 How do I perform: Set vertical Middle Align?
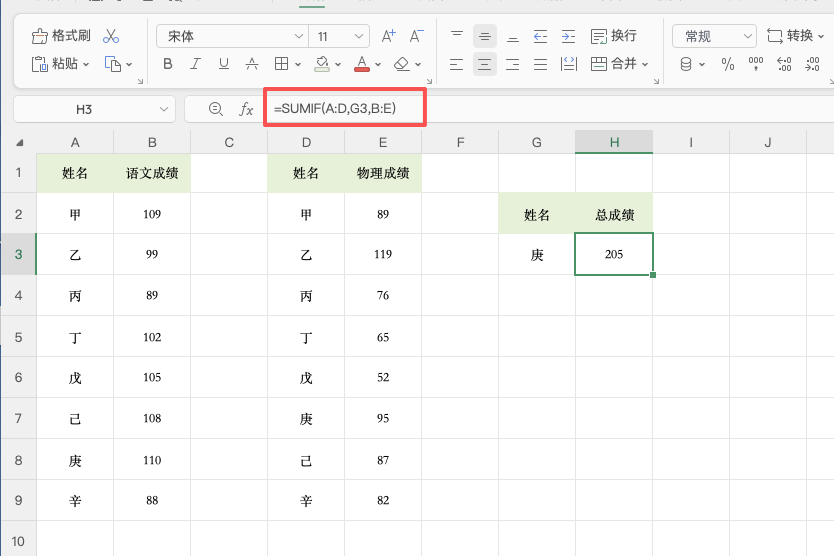(485, 36)
